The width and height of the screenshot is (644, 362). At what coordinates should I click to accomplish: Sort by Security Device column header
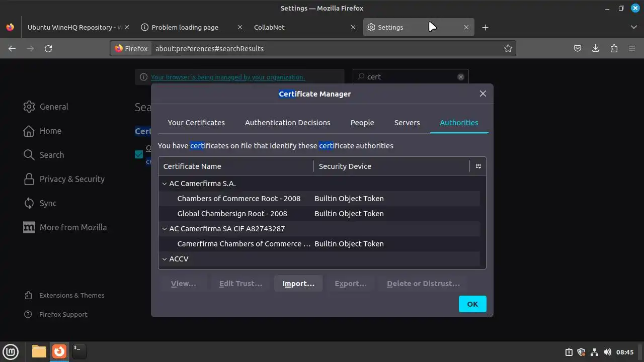click(391, 166)
